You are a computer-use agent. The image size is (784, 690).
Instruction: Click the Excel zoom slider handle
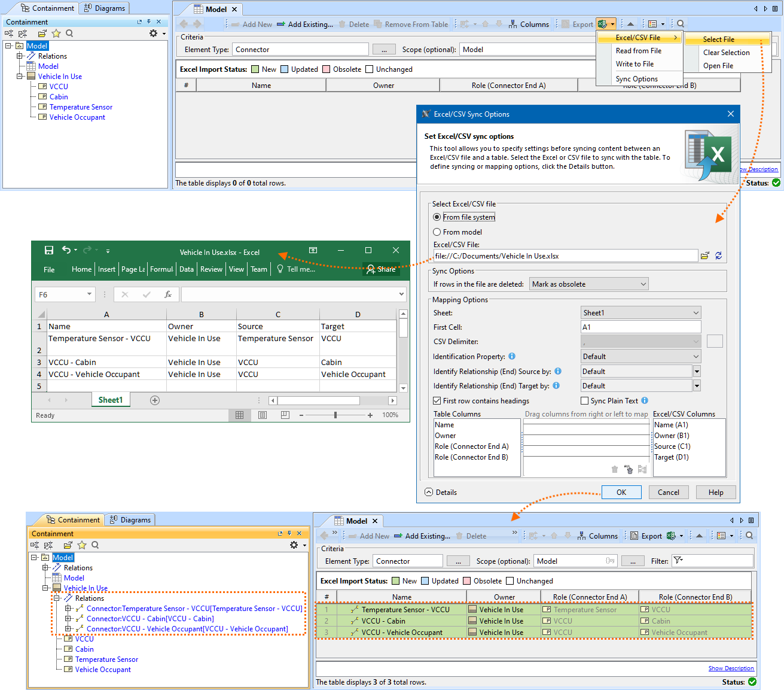tap(335, 415)
